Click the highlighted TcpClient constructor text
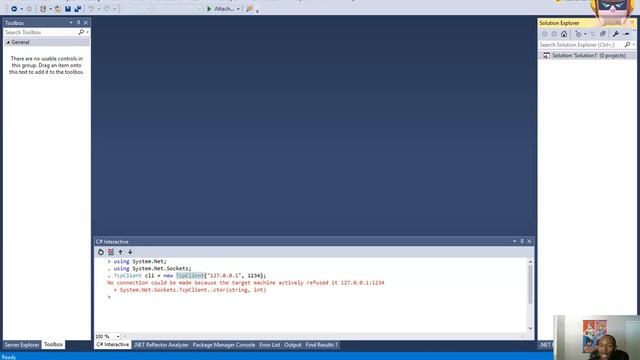640x360 pixels. coord(190,276)
